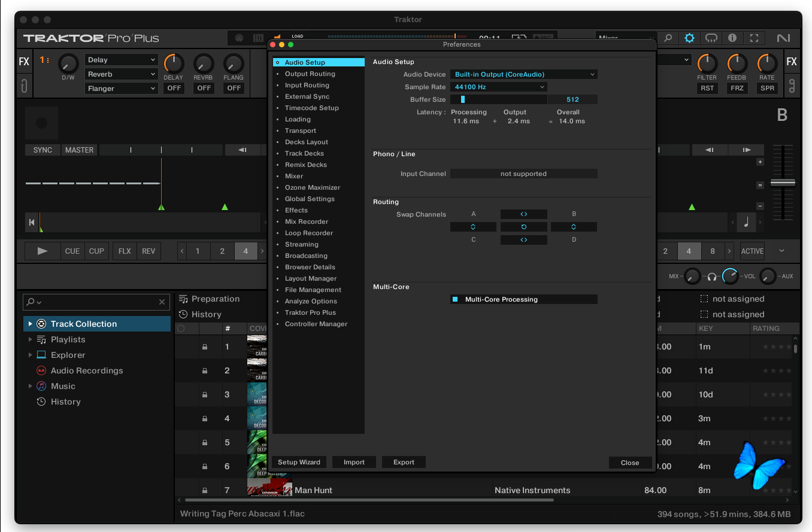The width and height of the screenshot is (812, 532).
Task: Click the RST button under FILTER knob
Action: click(x=707, y=88)
